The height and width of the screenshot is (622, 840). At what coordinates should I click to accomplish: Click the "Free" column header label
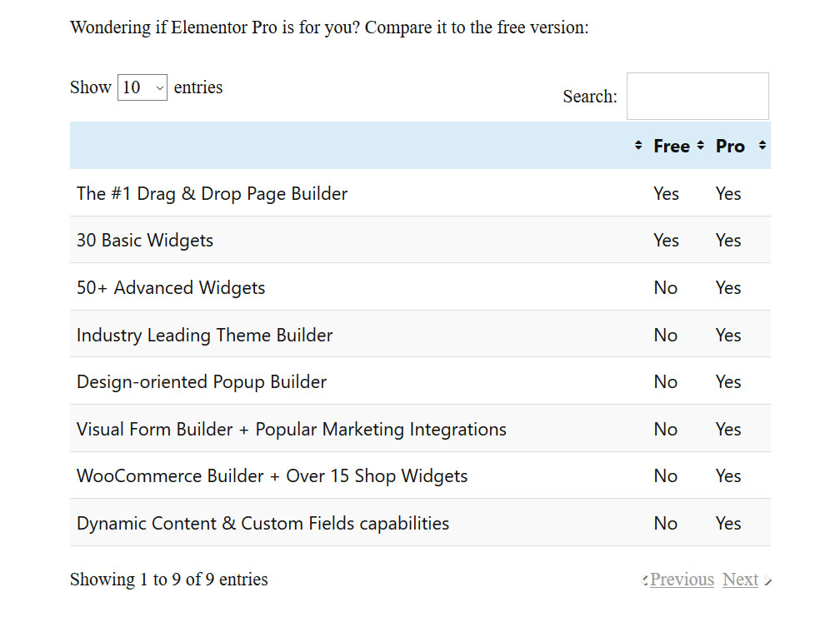(x=672, y=147)
